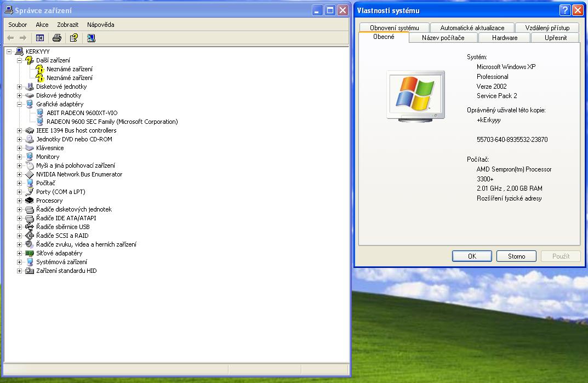Click the Řadiče sběrnice USB icon
The image size is (588, 383).
click(29, 227)
